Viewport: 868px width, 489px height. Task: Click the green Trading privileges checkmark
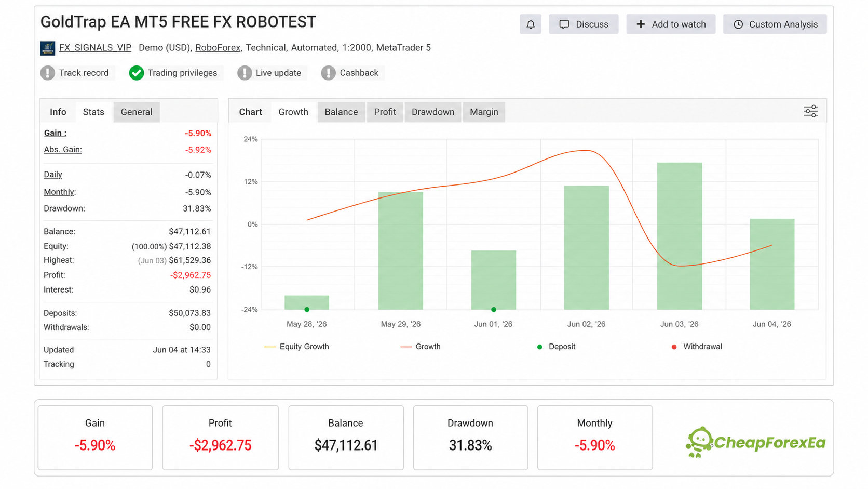pos(137,73)
